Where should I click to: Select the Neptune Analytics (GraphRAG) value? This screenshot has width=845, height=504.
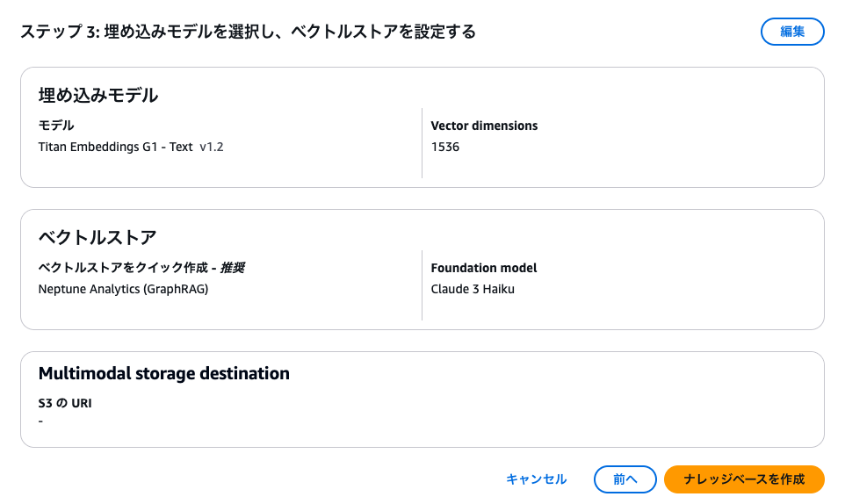[x=124, y=289]
